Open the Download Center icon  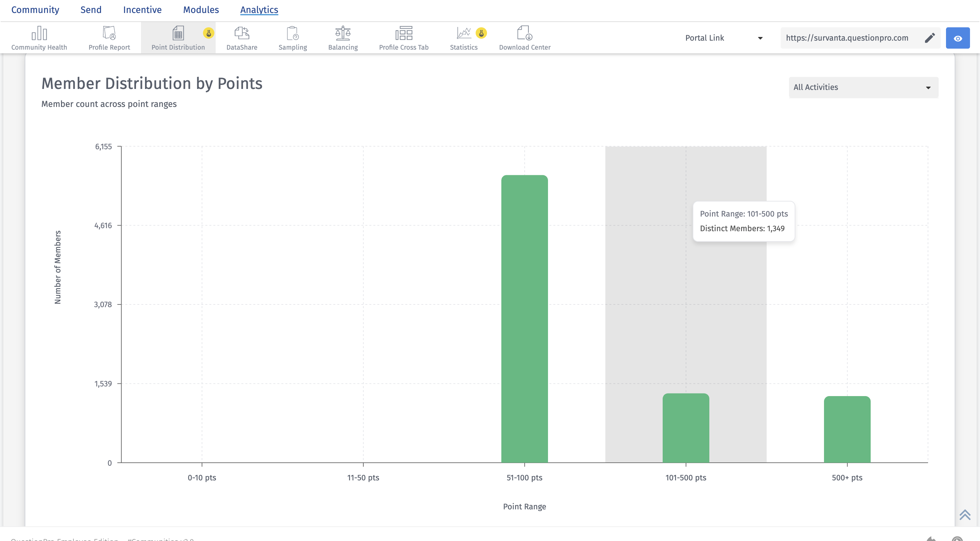tap(524, 33)
